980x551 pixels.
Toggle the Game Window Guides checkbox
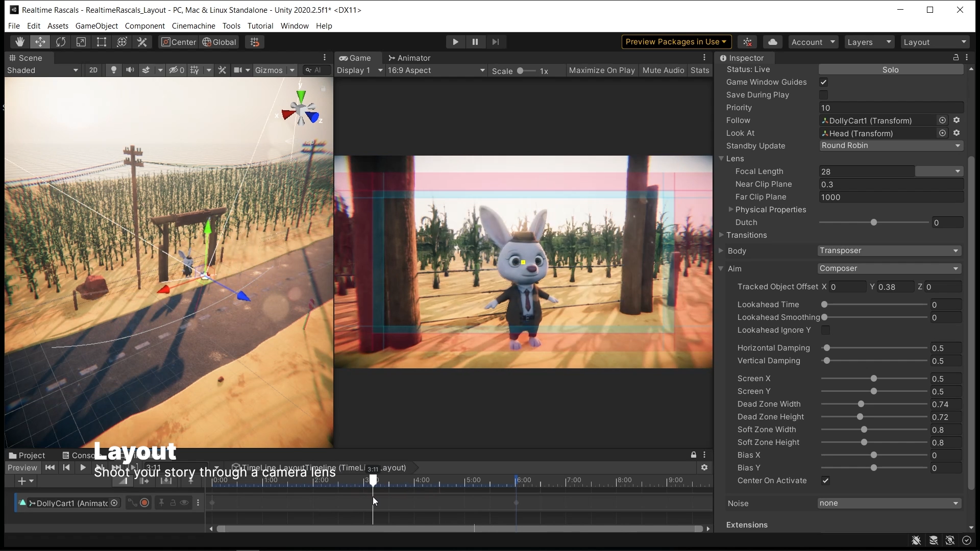tap(823, 82)
